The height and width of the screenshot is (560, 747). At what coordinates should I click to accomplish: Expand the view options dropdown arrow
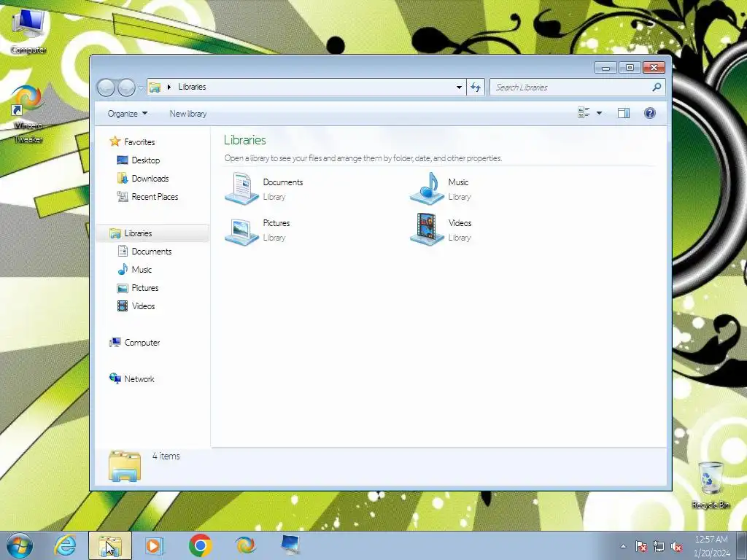click(x=600, y=113)
